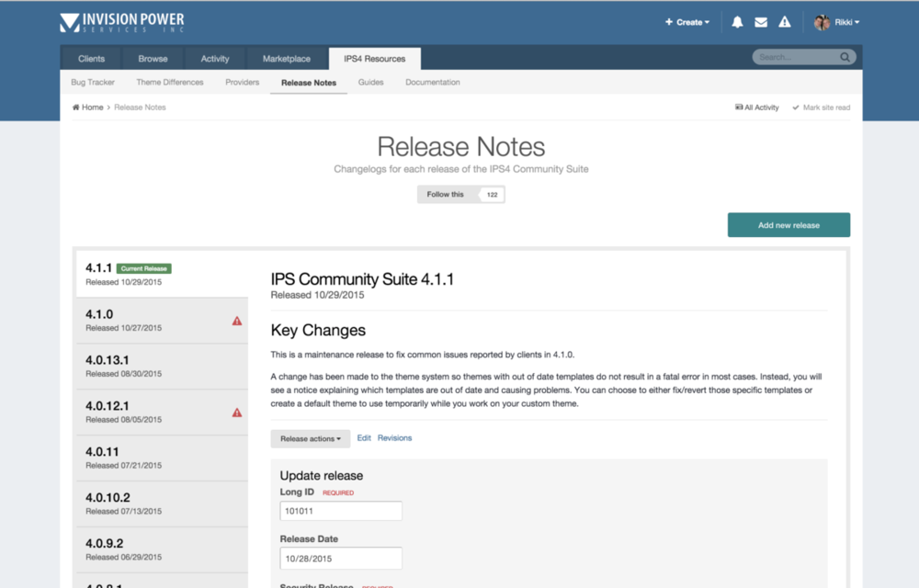Open the notifications bell icon

tap(737, 21)
